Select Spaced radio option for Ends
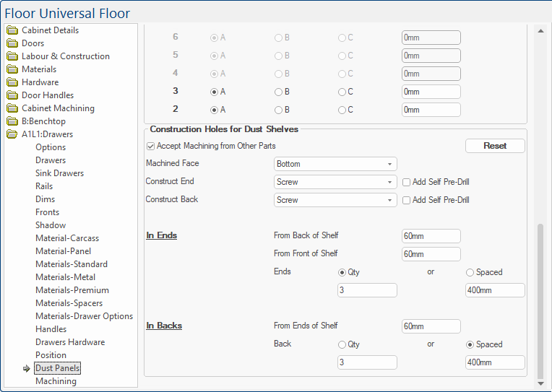Image resolution: width=552 pixels, height=392 pixels. point(470,272)
